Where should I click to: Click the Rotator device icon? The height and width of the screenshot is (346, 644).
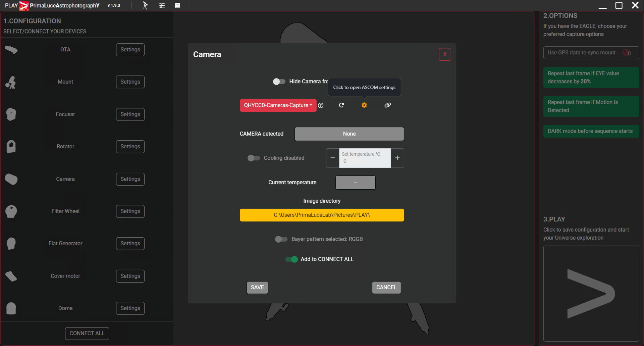[11, 147]
